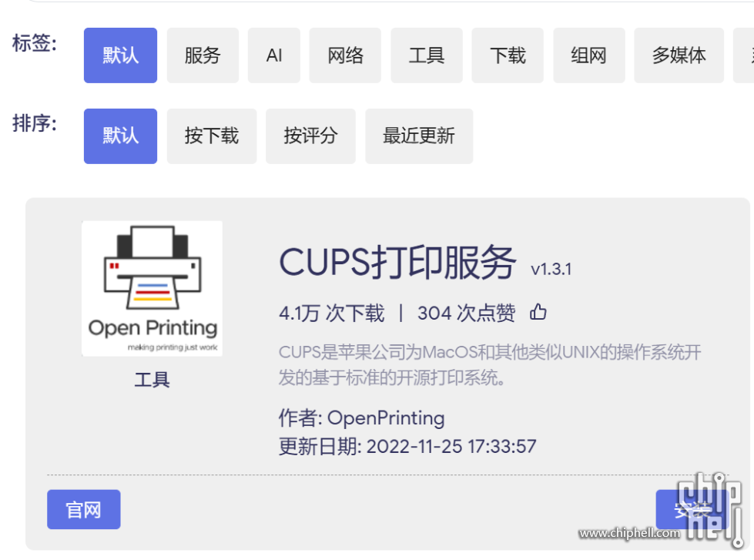
Task: Select the 默认 sort order
Action: point(120,136)
